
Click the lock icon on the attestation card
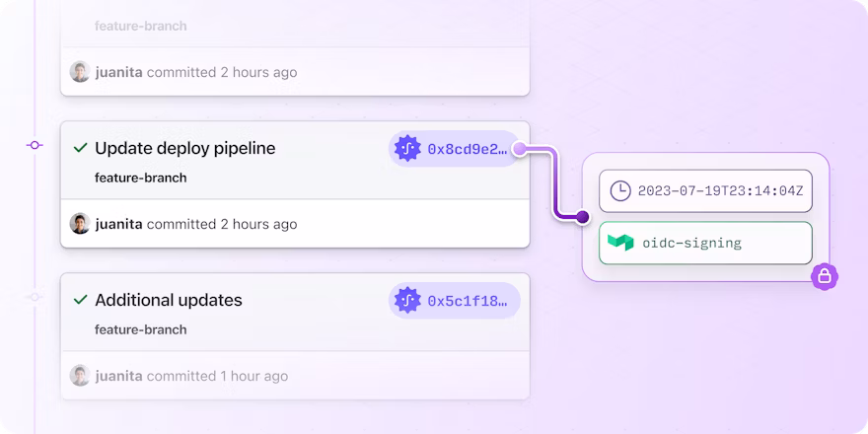pyautogui.click(x=825, y=276)
